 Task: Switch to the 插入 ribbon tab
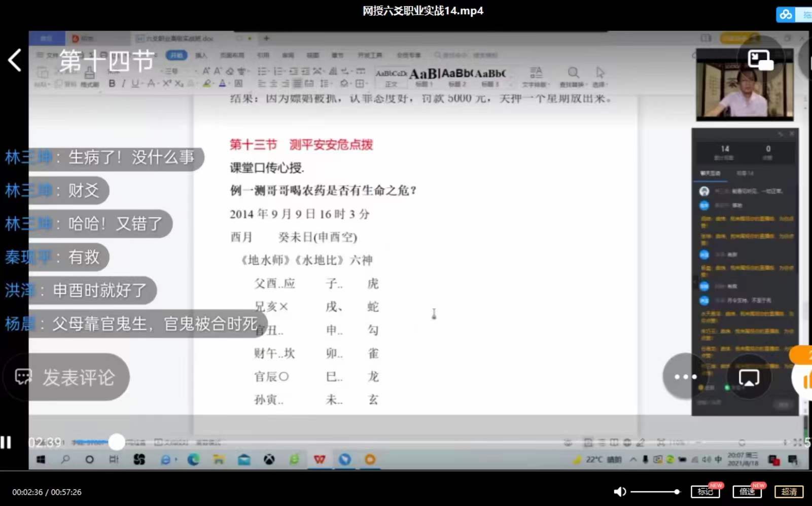click(x=201, y=56)
